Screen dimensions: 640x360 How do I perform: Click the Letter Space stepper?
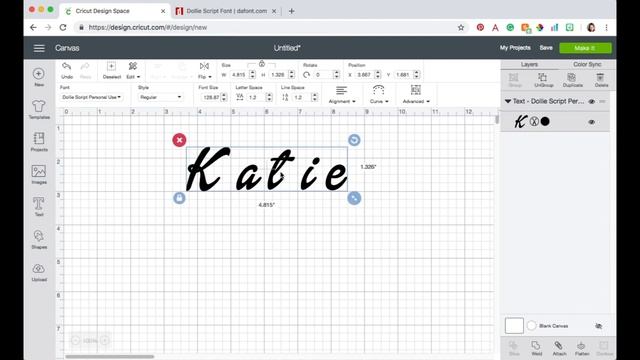tap(269, 97)
